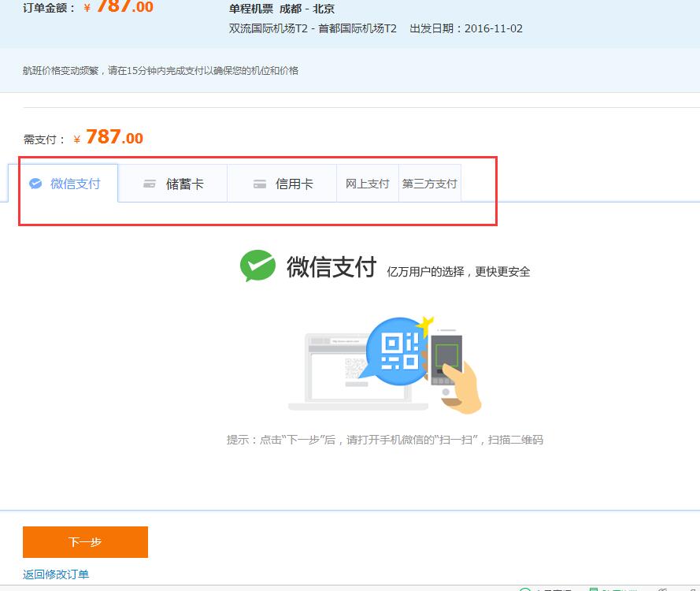Viewport: 700px width, 591px height.
Task: Click the orange 下一步 button
Action: (x=85, y=542)
